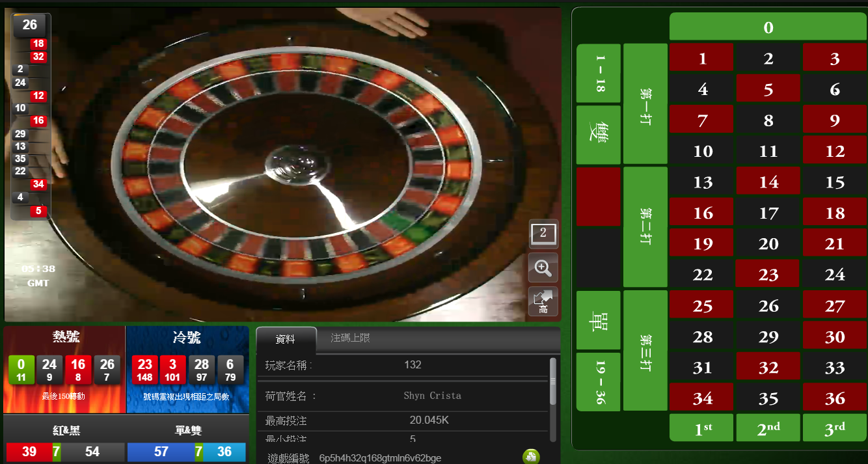Choose the 2nd column bet

click(x=768, y=428)
